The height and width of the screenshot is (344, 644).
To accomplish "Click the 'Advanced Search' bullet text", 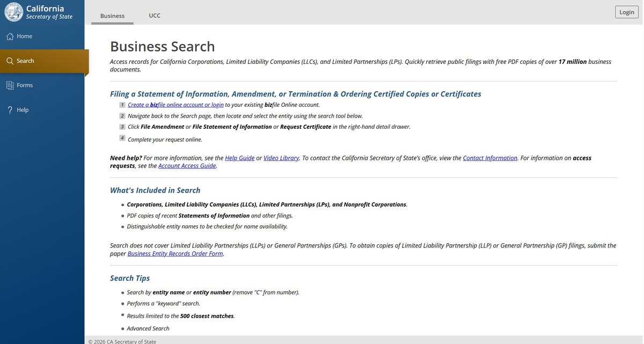I will point(148,328).
